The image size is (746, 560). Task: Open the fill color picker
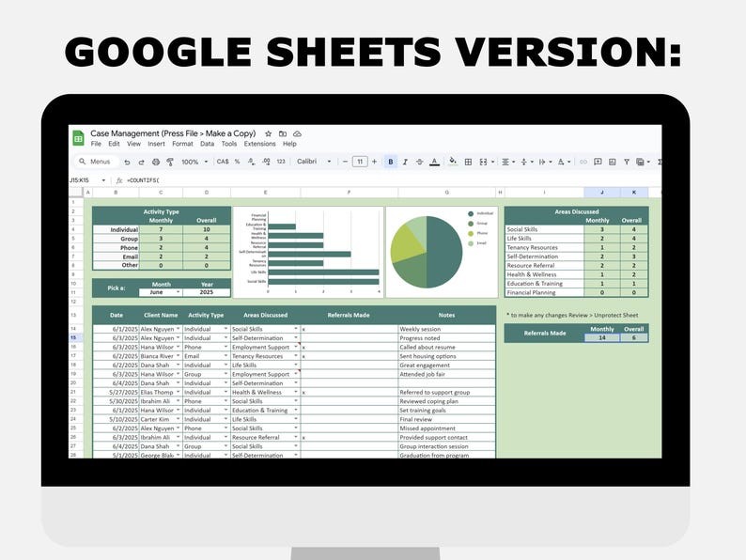pos(453,162)
